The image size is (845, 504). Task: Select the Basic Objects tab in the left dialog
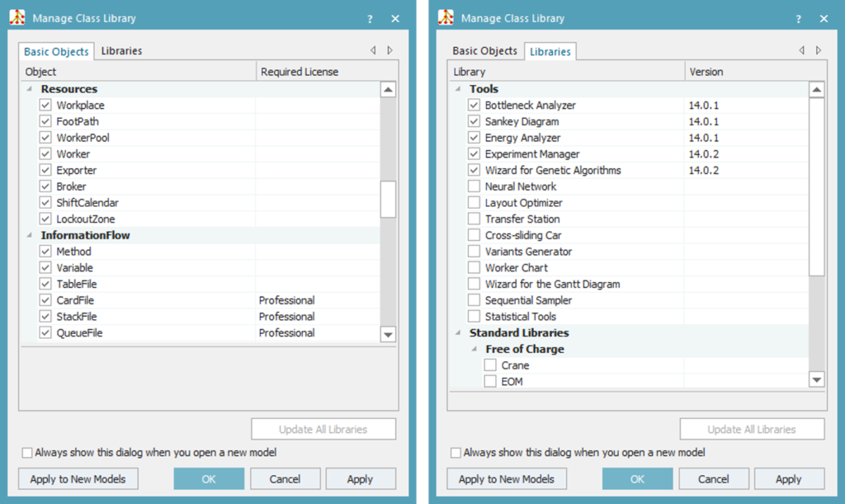click(x=56, y=51)
